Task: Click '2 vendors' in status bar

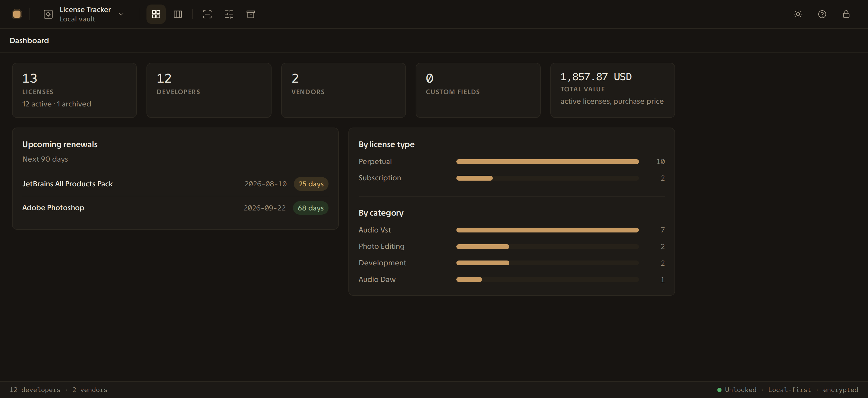Action: [90, 390]
